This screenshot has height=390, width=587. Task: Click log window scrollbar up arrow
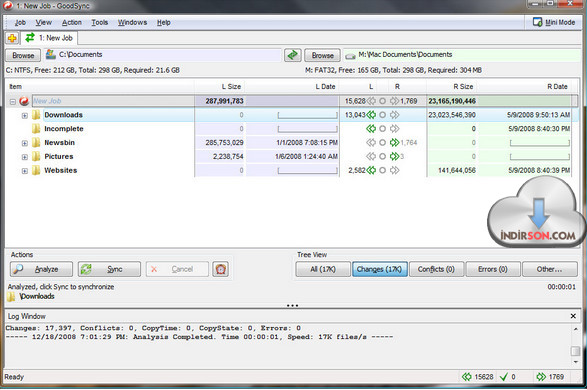click(x=575, y=329)
